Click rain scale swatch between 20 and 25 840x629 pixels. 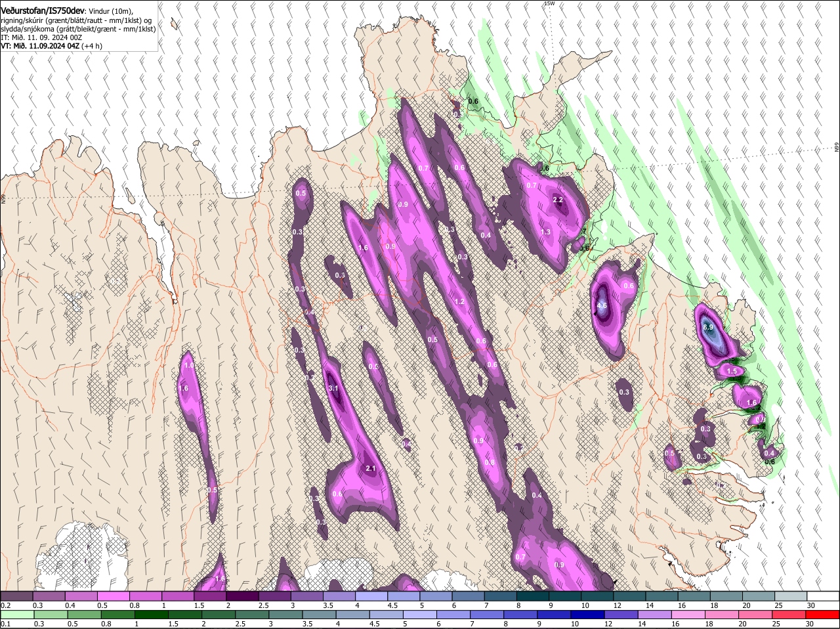[x=757, y=615]
